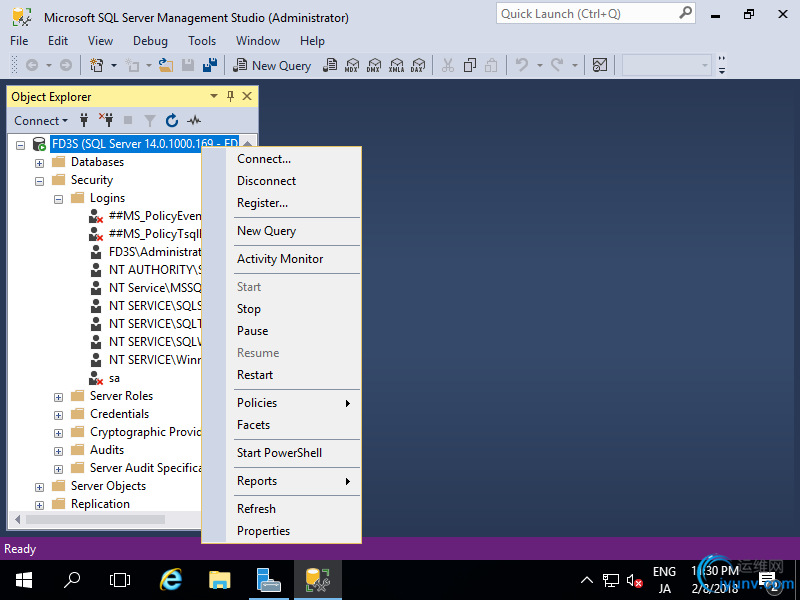
Task: Choose Restart in context menu
Action: click(282, 374)
